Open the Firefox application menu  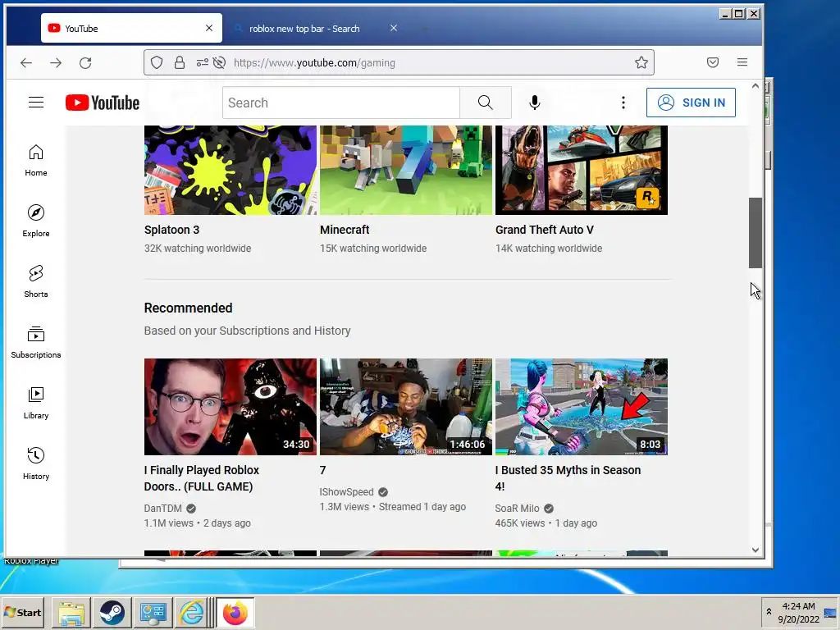coord(742,62)
